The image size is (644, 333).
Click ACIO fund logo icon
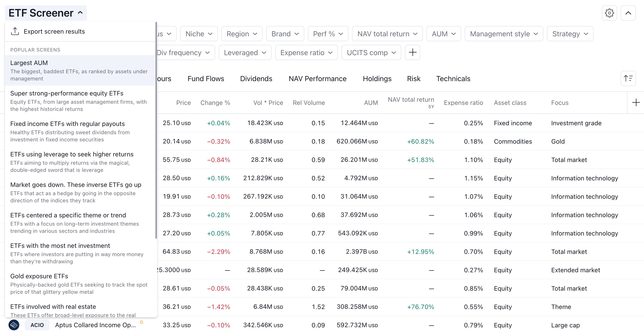click(14, 325)
